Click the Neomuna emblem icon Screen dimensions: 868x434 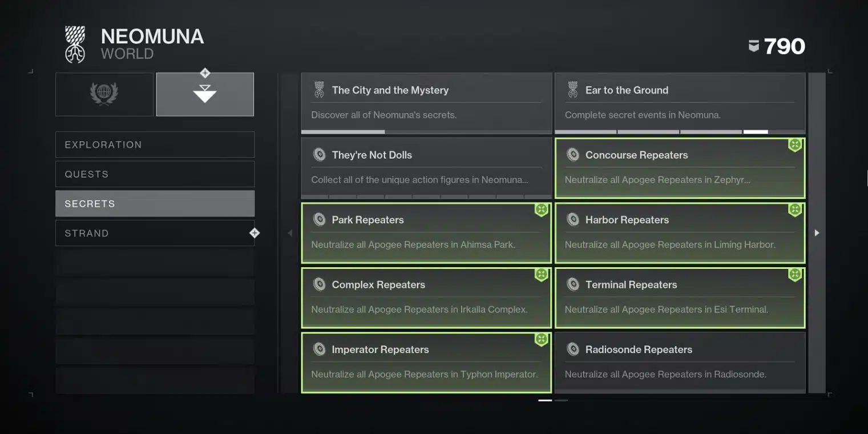coord(75,44)
